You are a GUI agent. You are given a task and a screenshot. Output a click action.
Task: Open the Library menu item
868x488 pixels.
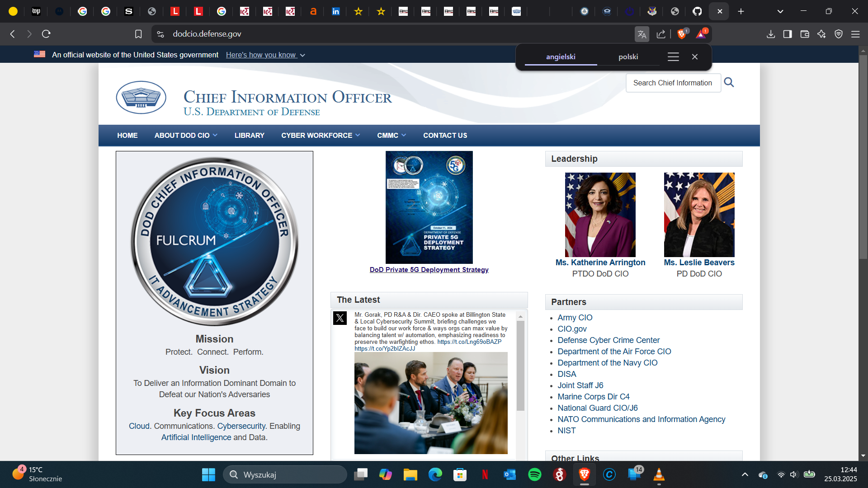tap(249, 135)
